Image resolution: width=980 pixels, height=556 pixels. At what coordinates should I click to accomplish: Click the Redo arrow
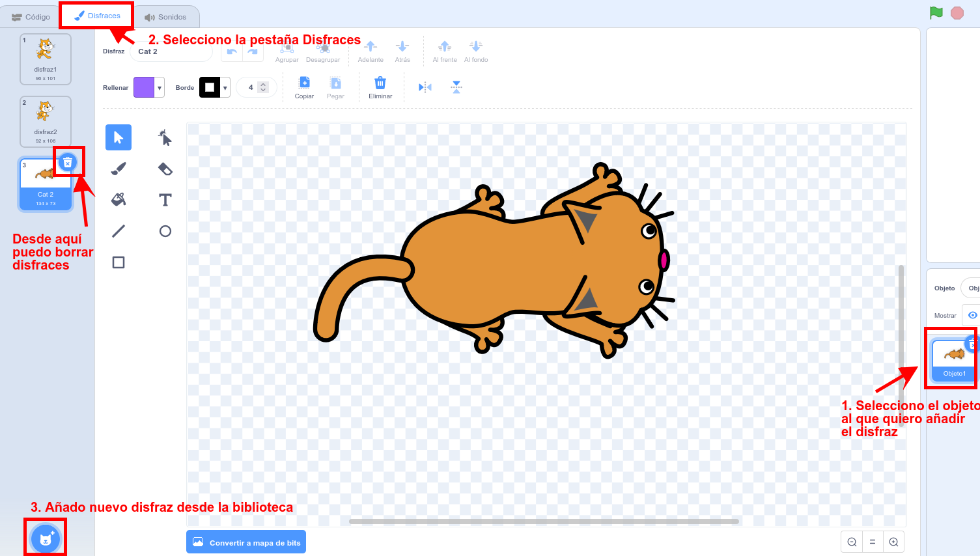tap(253, 51)
